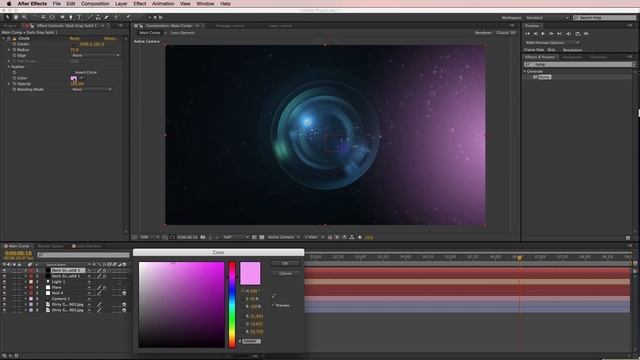This screenshot has height=360, width=640.
Task: Select the Eraser tool
Action: click(107, 17)
